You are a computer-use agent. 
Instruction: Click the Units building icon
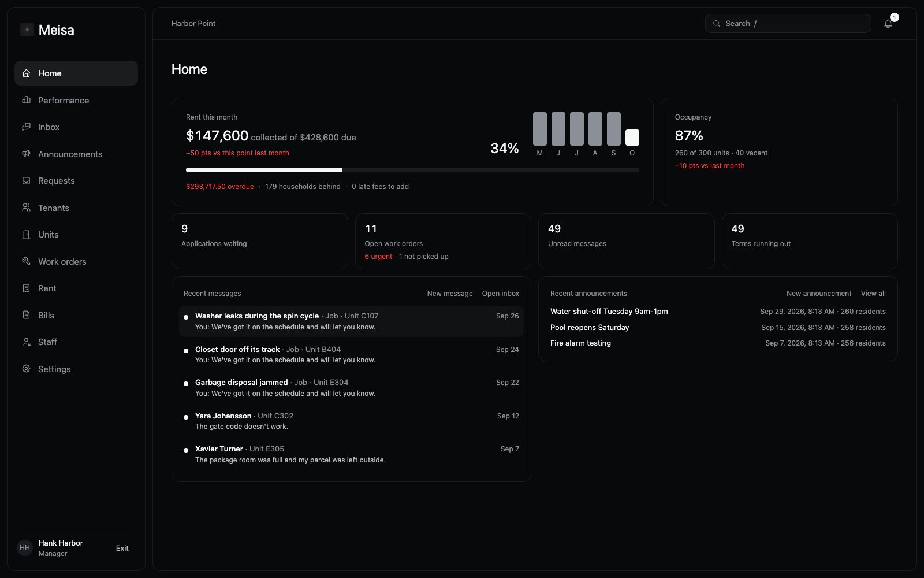tap(26, 235)
